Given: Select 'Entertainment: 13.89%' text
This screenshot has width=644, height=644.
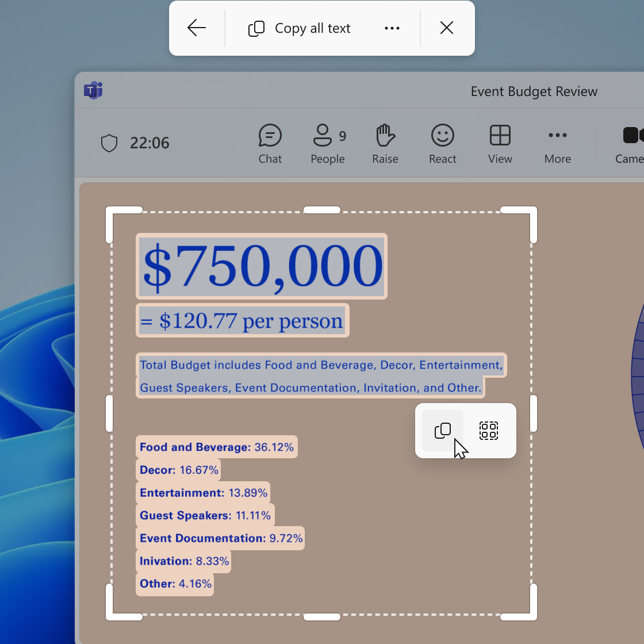Looking at the screenshot, I should pos(203,492).
